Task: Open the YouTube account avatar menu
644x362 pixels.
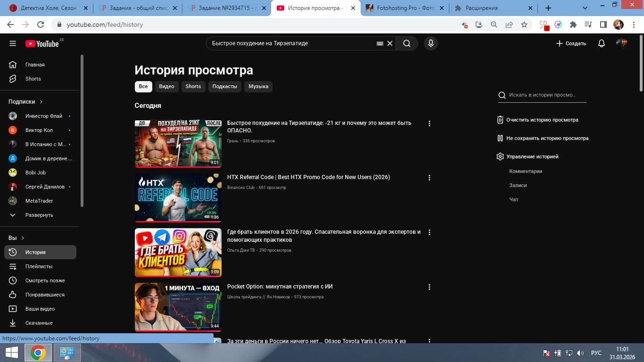Action: [x=622, y=43]
